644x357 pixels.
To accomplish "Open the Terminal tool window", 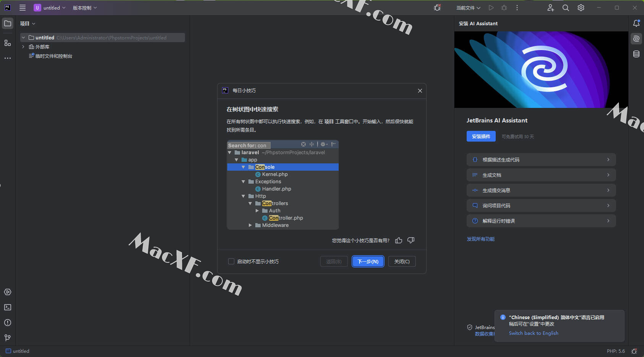I will click(8, 307).
